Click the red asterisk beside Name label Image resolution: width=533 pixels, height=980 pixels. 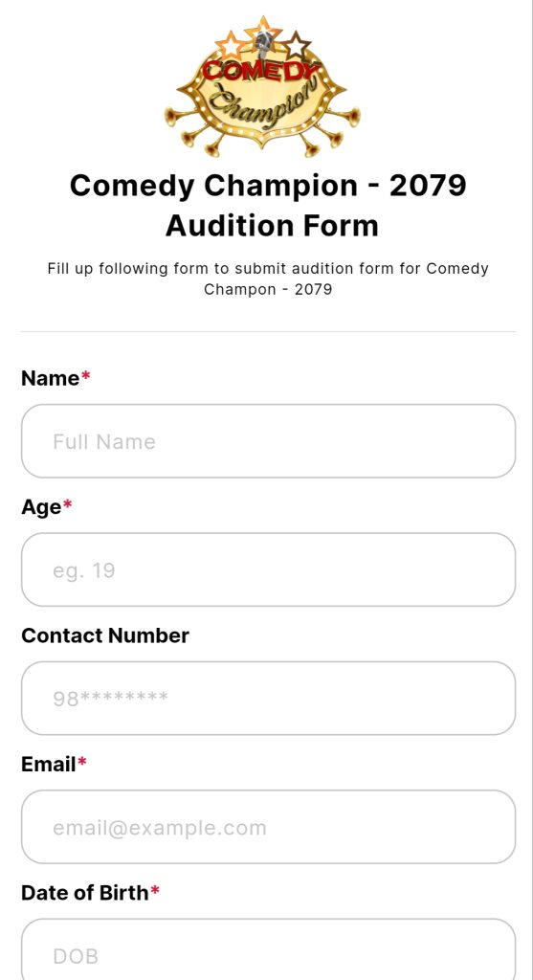85,377
